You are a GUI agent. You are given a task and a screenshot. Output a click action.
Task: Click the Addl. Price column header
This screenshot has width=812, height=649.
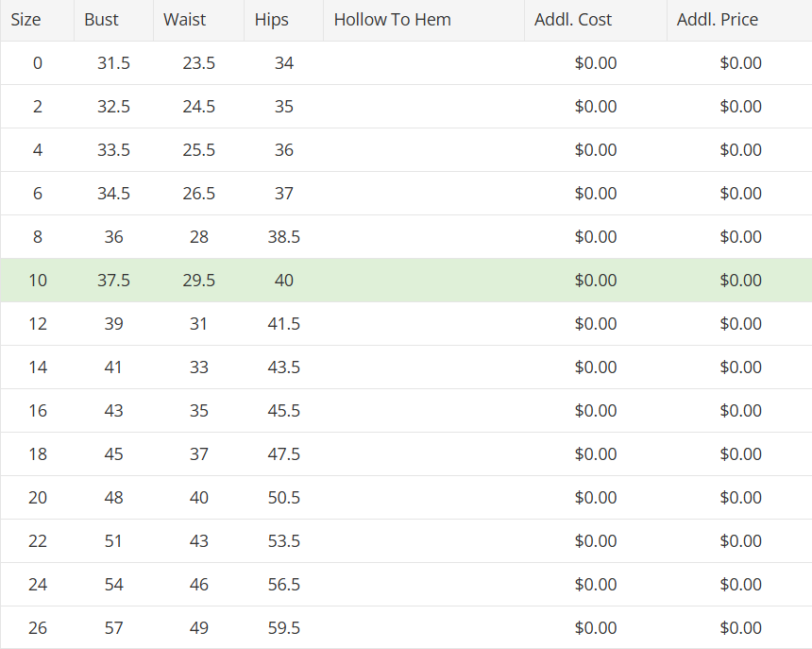click(x=739, y=20)
